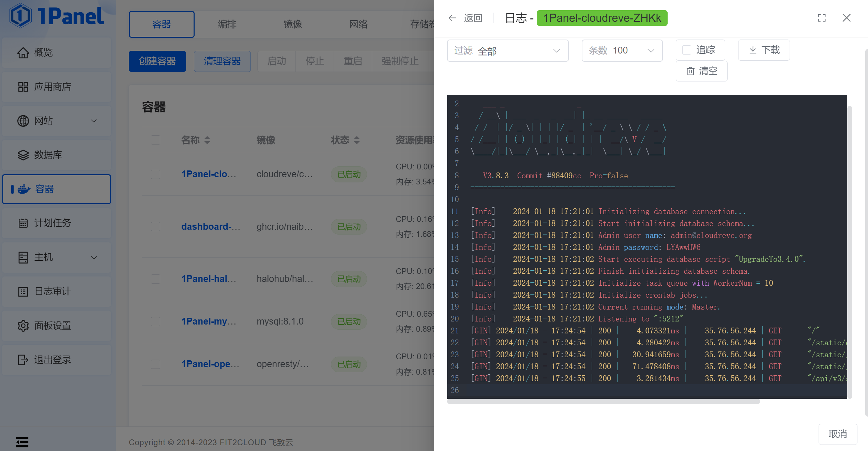Sort containers by 名称 column arrows
Screen dimensions: 868x451
click(x=207, y=140)
